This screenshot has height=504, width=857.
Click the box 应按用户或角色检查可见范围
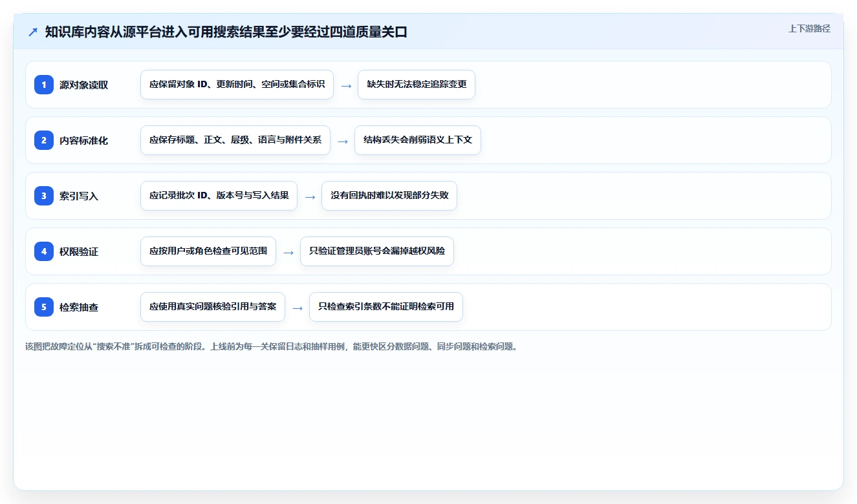[208, 251]
